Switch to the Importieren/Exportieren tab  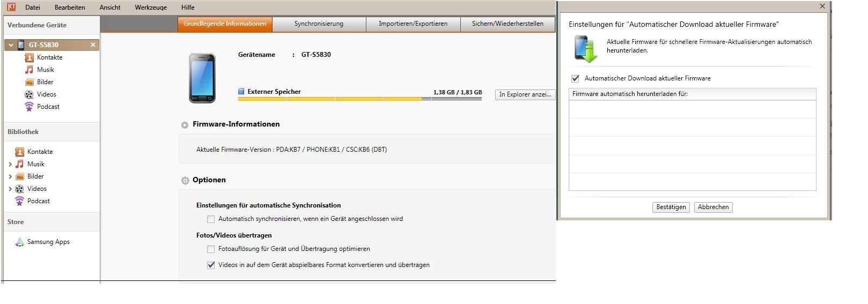pos(413,24)
